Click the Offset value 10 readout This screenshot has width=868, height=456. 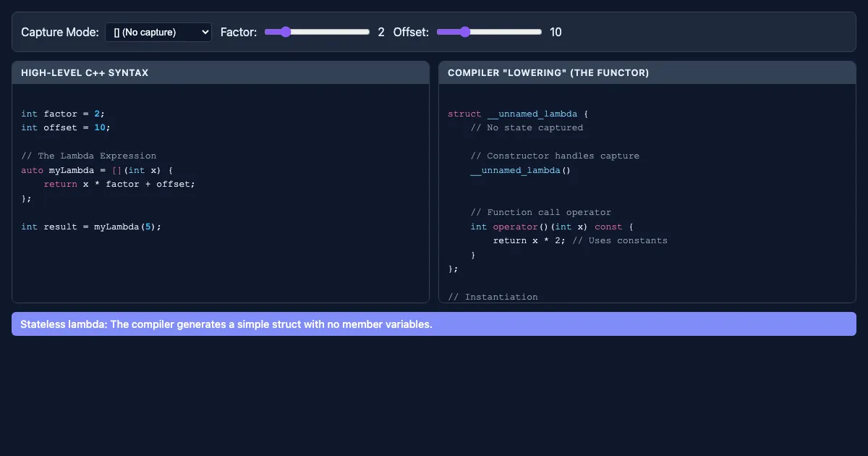click(x=556, y=32)
